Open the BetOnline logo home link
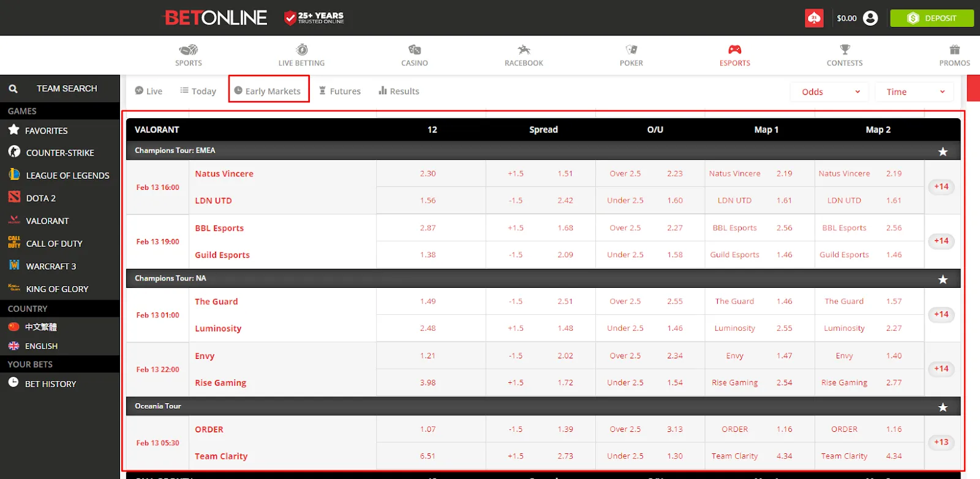Image resolution: width=980 pixels, height=479 pixels. pos(216,18)
